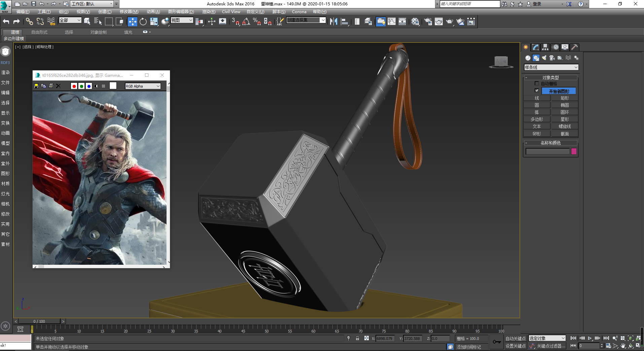This screenshot has width=644, height=351.
Task: Click the object name input field
Action: click(x=547, y=151)
